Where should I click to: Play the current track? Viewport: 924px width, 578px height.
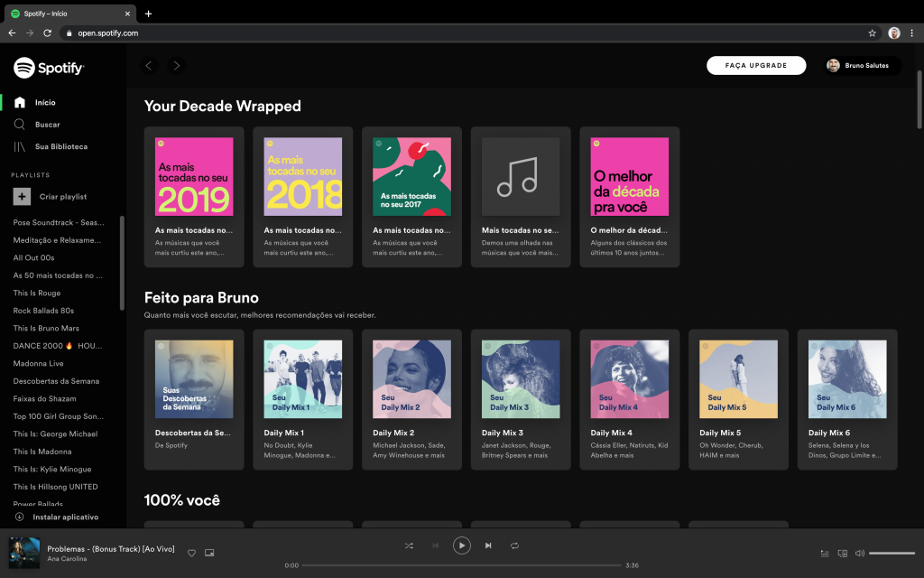pos(462,545)
